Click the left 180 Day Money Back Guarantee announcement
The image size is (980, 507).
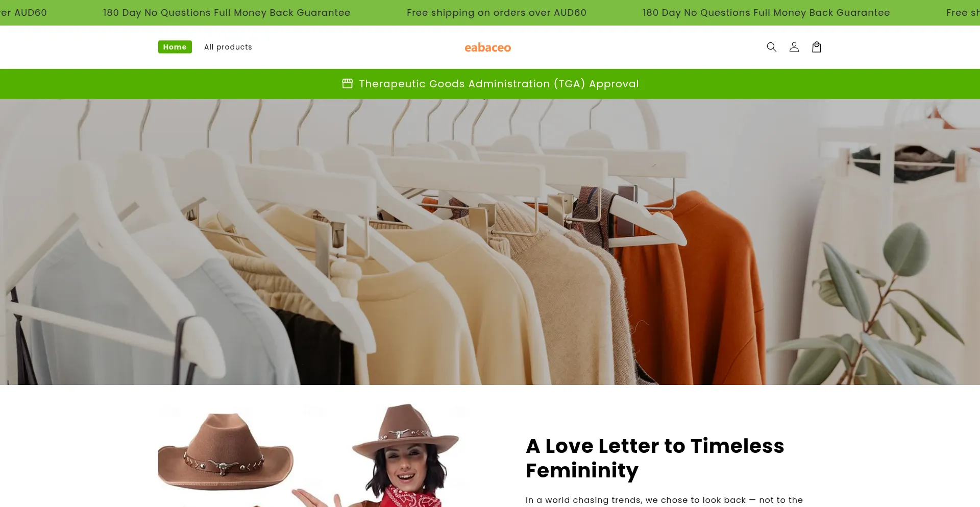click(x=227, y=13)
